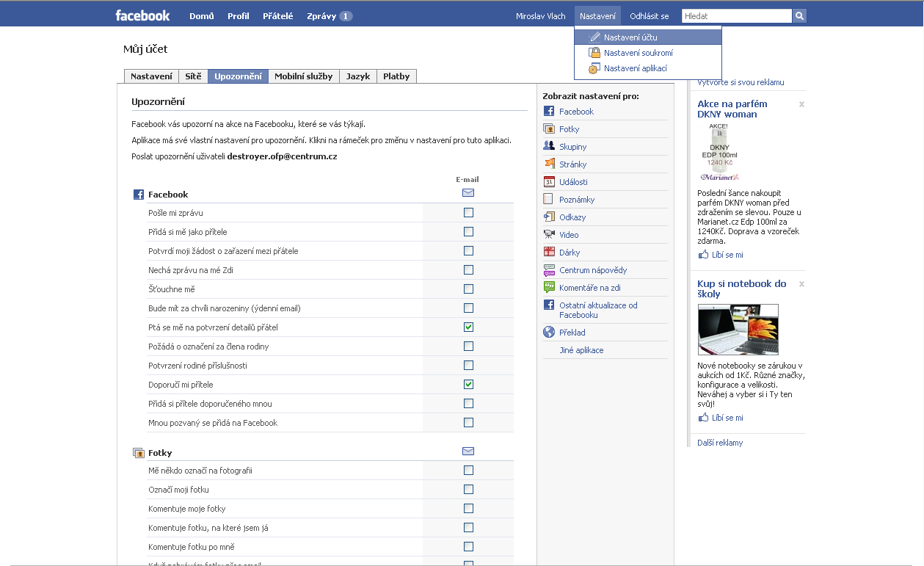Check 'Přidá si mě jako přítele' checkbox
The width and height of the screenshot is (924, 566).
(x=468, y=232)
